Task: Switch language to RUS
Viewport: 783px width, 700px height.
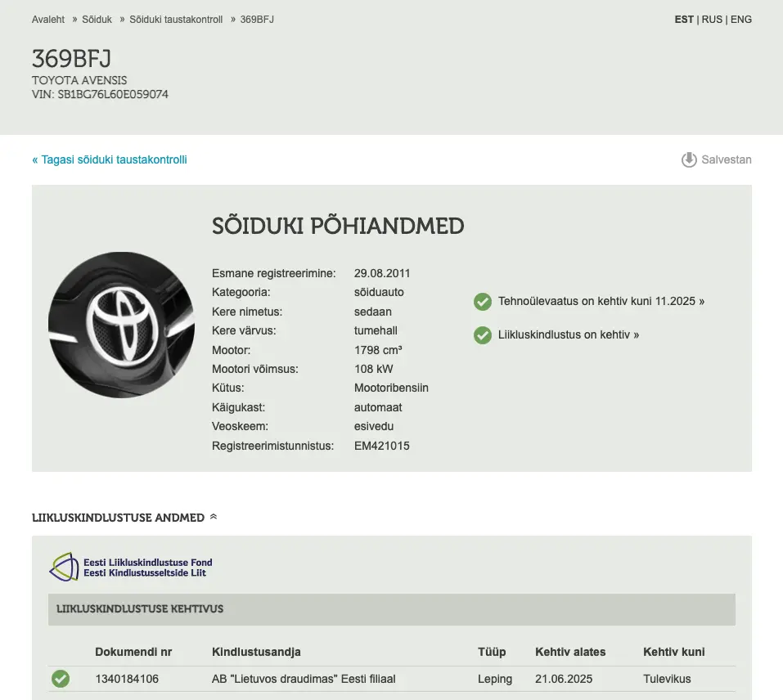Action: pyautogui.click(x=712, y=20)
